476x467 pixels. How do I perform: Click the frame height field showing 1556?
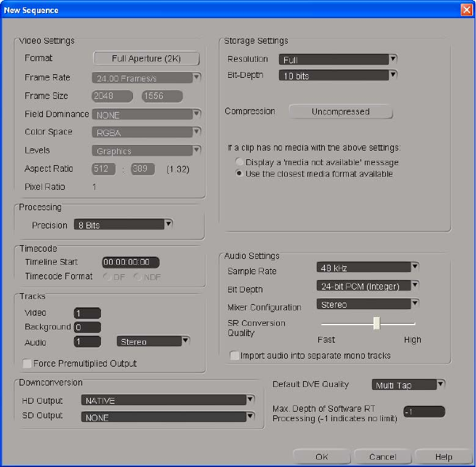tap(162, 96)
